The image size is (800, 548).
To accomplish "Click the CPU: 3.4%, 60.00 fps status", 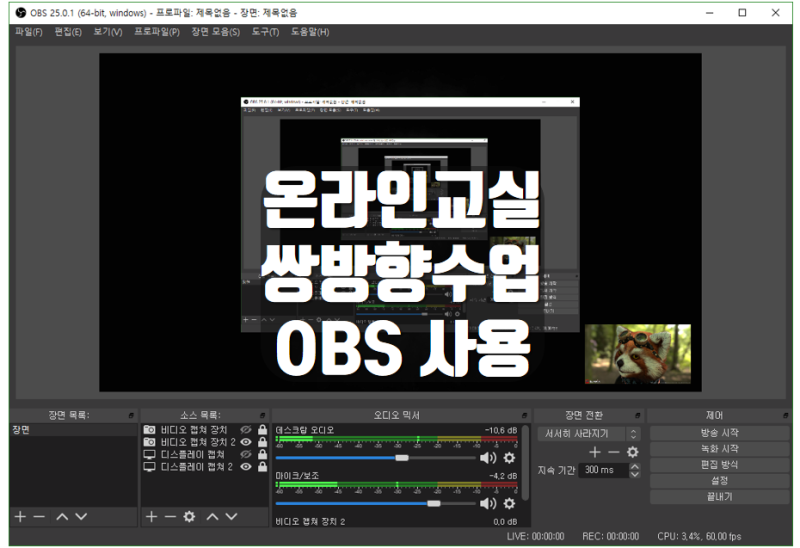I will (x=699, y=536).
